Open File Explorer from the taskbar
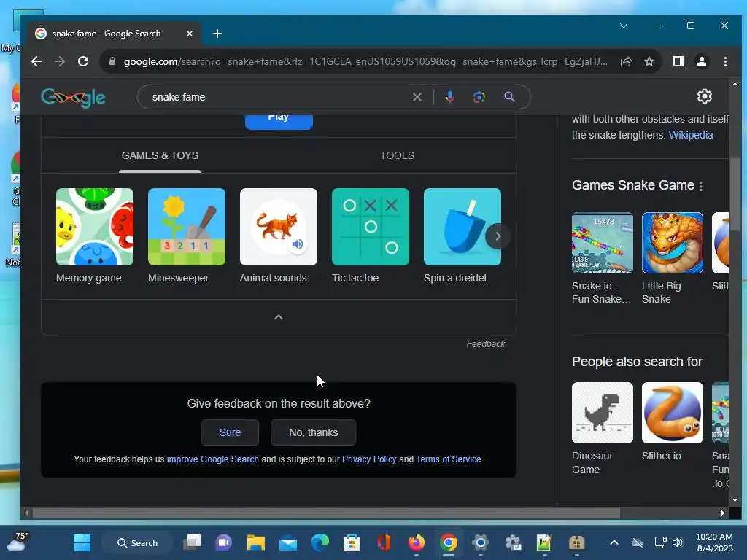Screen dimensions: 747x560 pyautogui.click(x=256, y=542)
